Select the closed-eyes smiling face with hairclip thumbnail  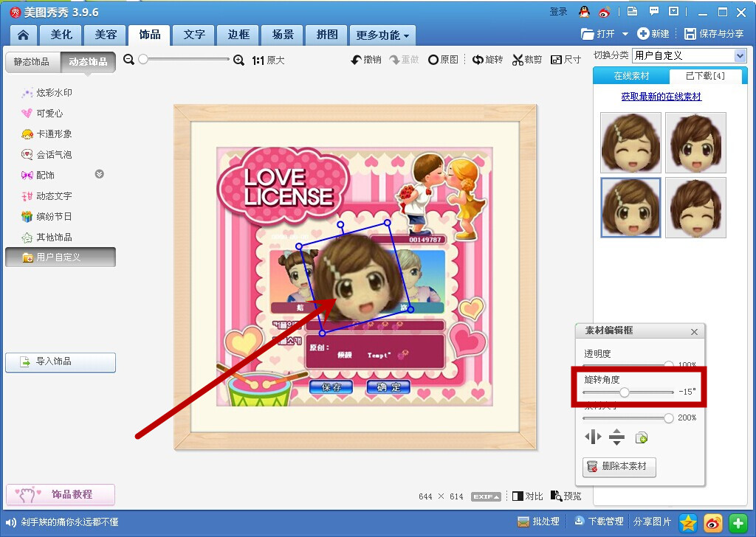tap(630, 142)
